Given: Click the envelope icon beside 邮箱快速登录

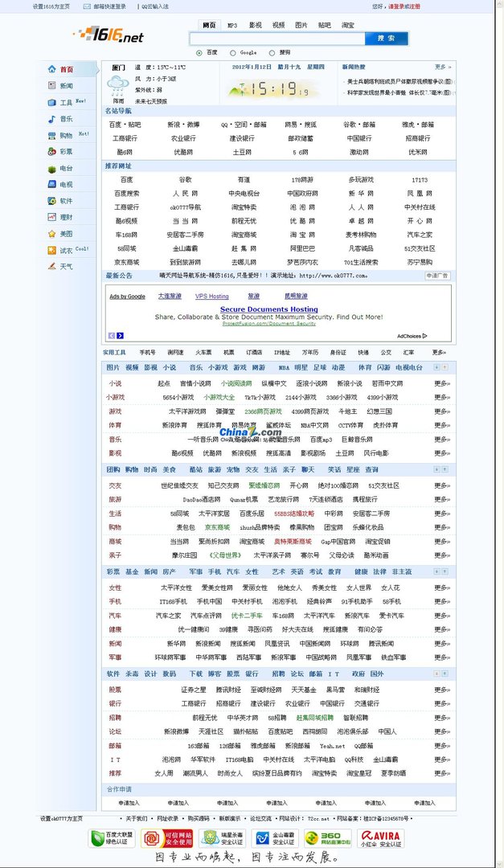Looking at the screenshot, I should click(87, 6).
